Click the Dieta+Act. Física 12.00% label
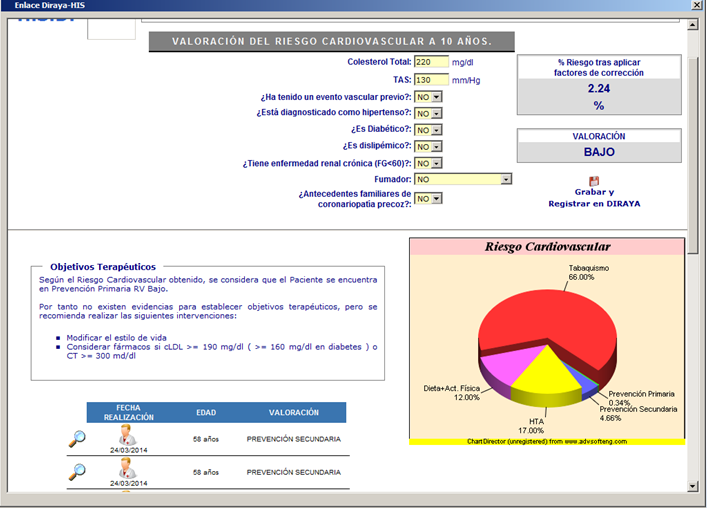This screenshot has height=508, width=707. (451, 393)
